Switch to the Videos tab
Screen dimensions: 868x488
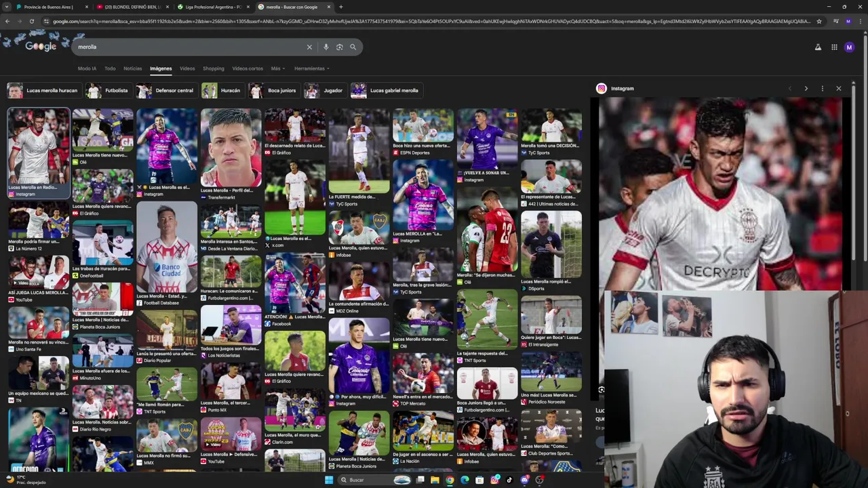(187, 68)
